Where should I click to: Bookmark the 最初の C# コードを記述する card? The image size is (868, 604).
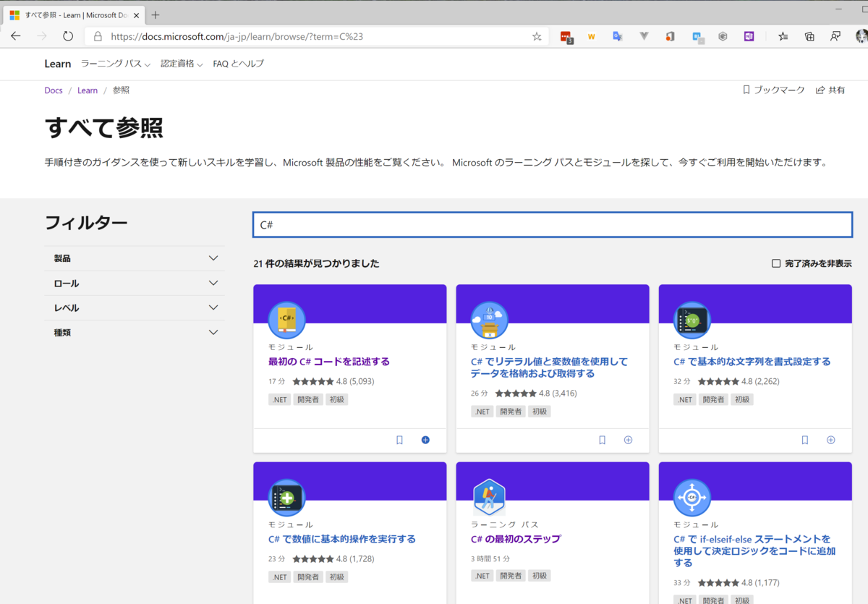(x=399, y=440)
